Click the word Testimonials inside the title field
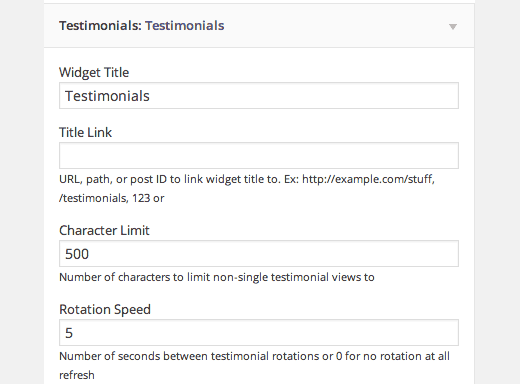The width and height of the screenshot is (520, 384). 107,96
